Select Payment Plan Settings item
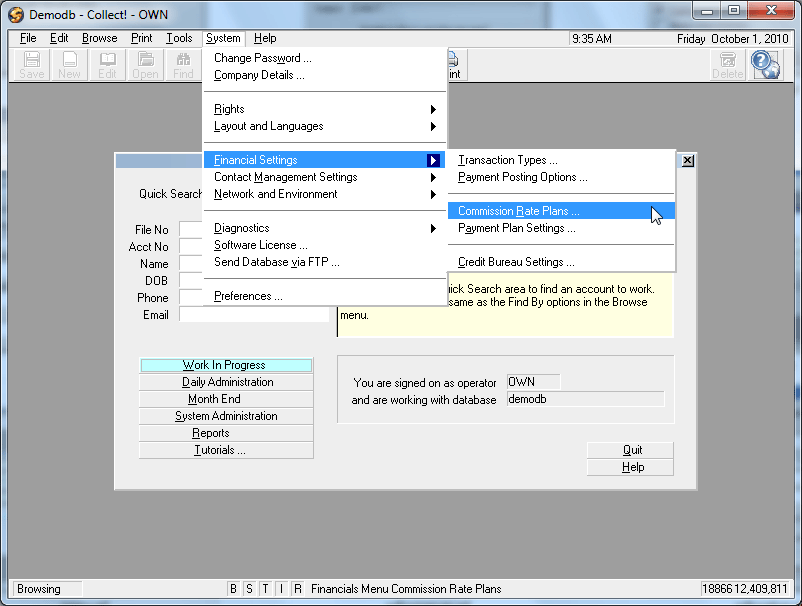The width and height of the screenshot is (802, 606). (x=561, y=228)
